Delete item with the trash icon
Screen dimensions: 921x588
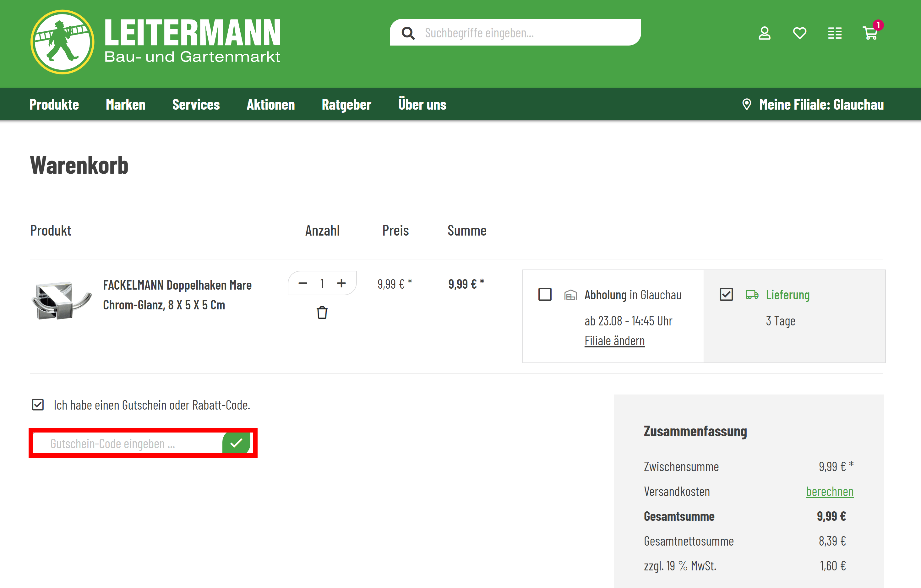pyautogui.click(x=322, y=313)
